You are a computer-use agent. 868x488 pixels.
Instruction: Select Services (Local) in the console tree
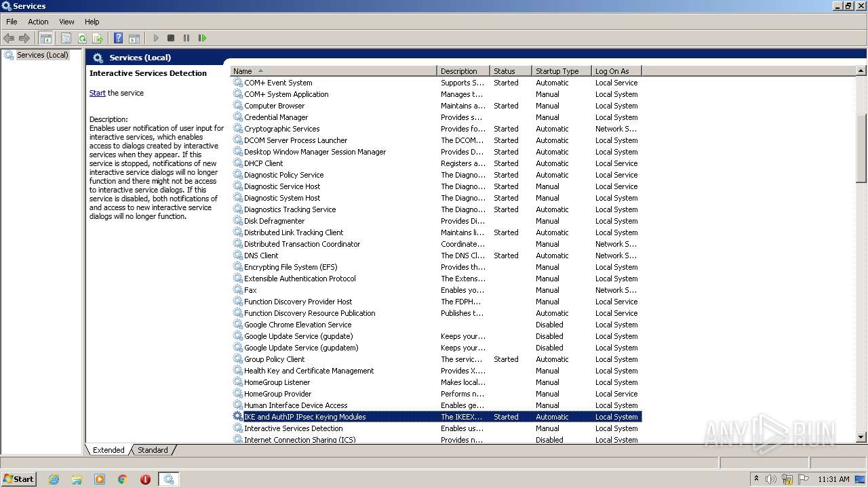point(42,55)
